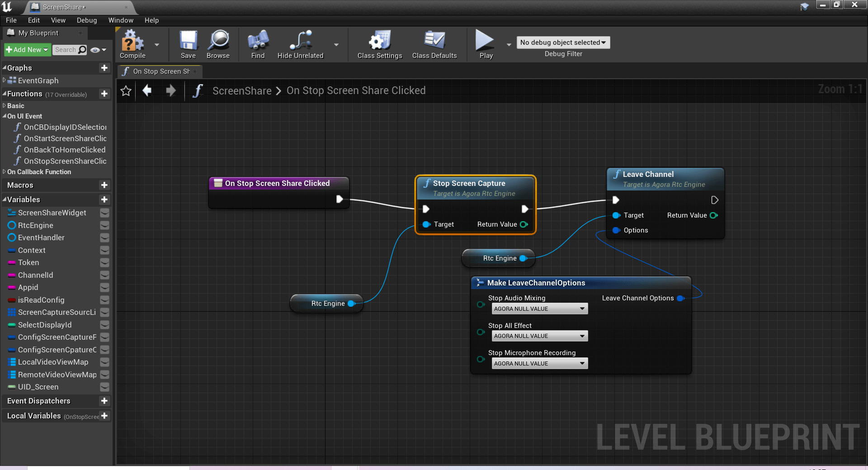The image size is (868, 470).
Task: Open the tutorial graduation cap icon
Action: 805,6
